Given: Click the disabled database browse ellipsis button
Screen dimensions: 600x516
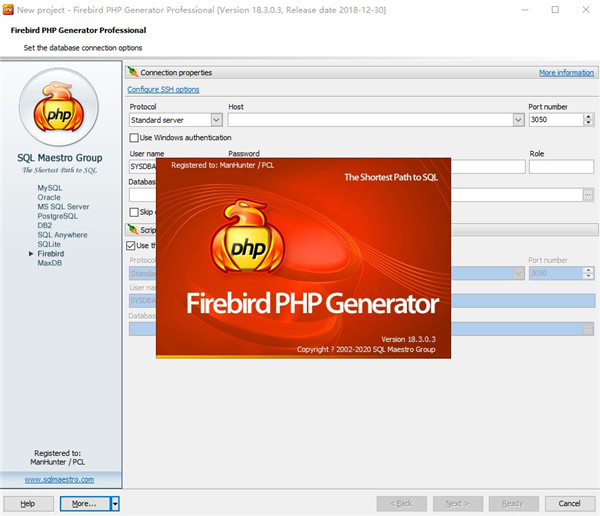Looking at the screenshot, I should [x=588, y=329].
